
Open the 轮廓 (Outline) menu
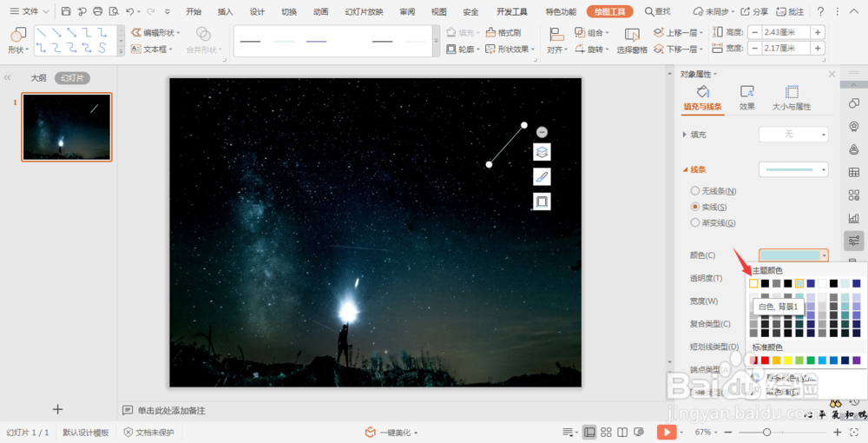click(x=463, y=50)
